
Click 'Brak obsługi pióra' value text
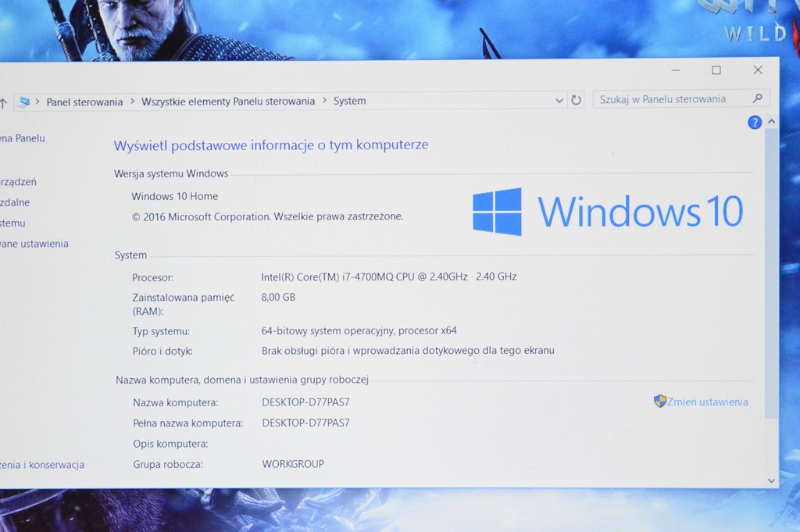pos(408,351)
